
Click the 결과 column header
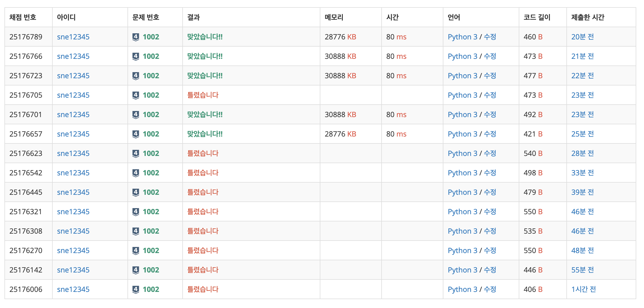click(193, 17)
